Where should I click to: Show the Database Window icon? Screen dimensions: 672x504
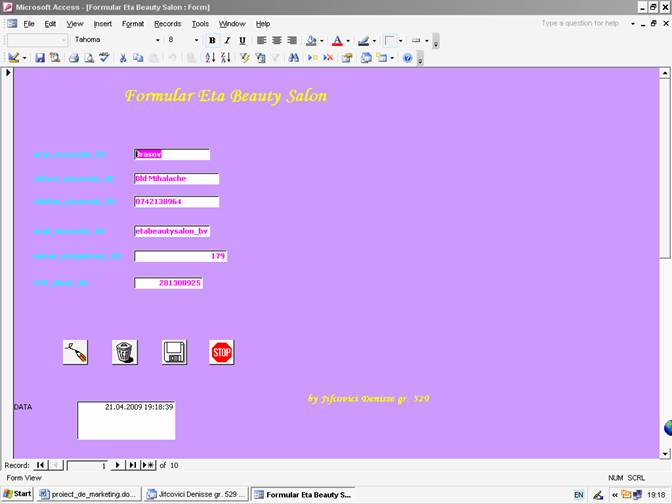tap(366, 57)
